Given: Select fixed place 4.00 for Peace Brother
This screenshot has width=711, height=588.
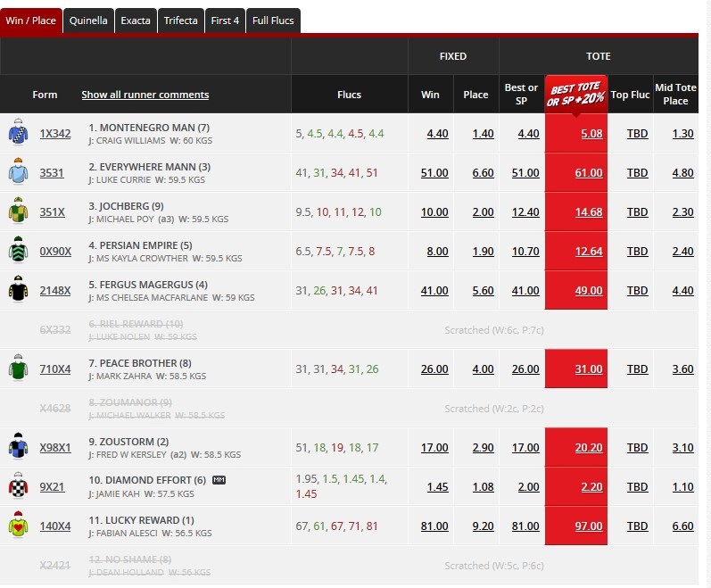Looking at the screenshot, I should coord(483,369).
